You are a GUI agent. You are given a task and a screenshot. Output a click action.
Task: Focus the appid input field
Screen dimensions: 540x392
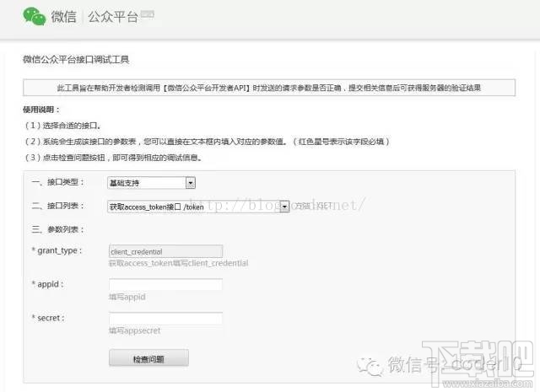(x=165, y=285)
